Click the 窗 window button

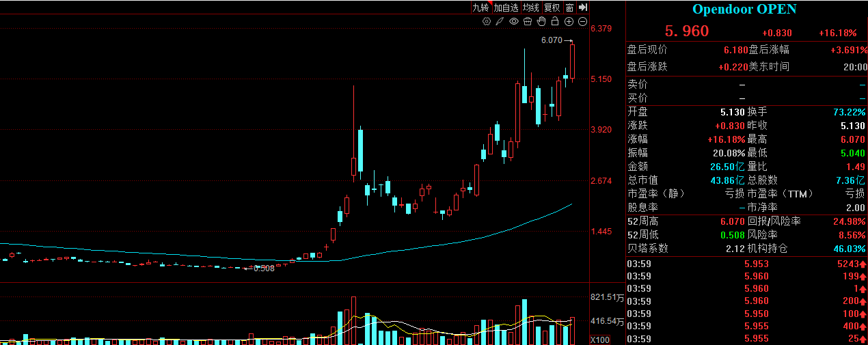(x=569, y=8)
